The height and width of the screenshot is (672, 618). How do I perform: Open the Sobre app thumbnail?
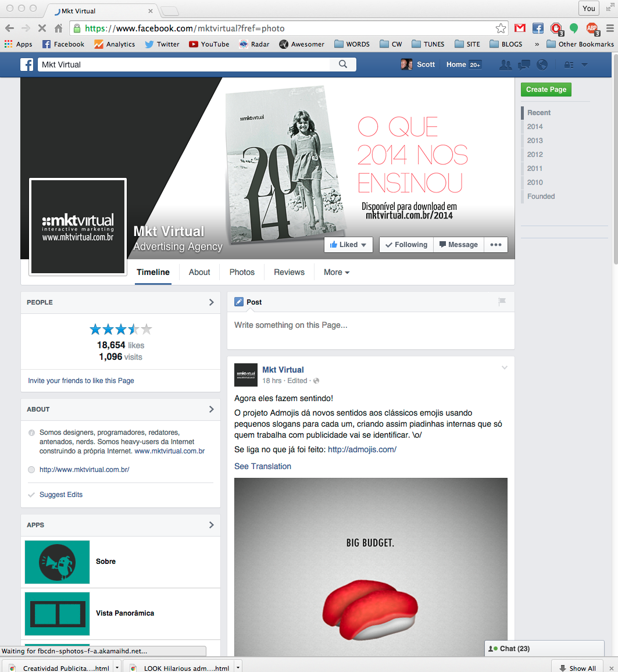[x=57, y=562]
